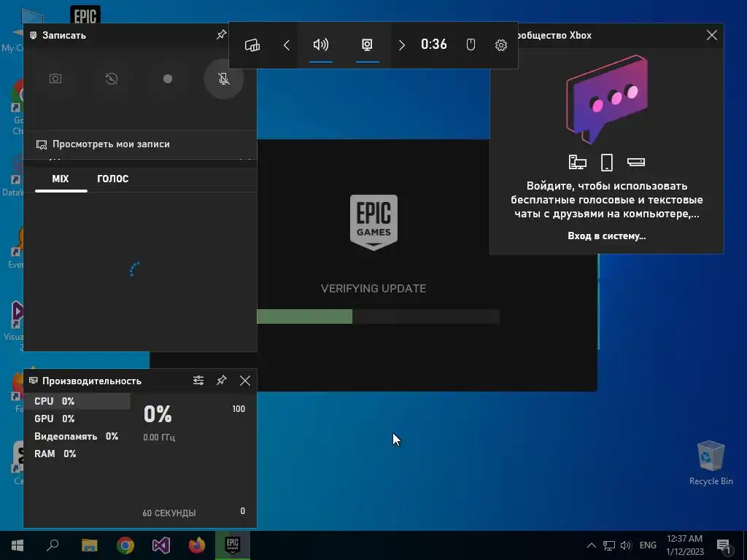Open File Explorer from taskbar

[x=89, y=545]
